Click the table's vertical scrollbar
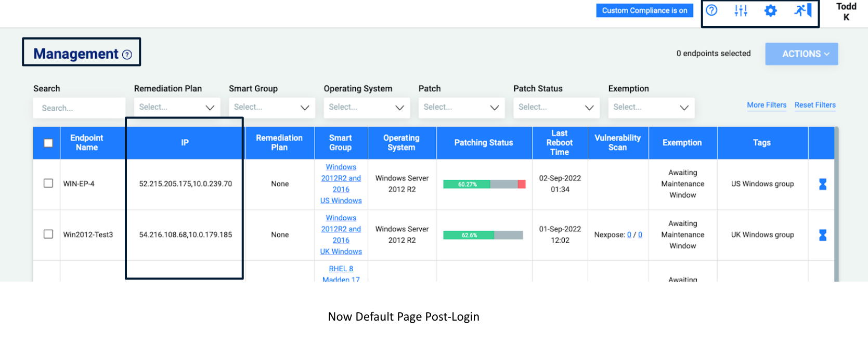 (836, 204)
